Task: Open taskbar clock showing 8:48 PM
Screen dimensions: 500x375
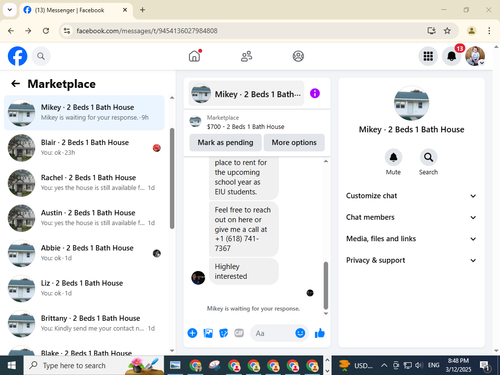Action: [458, 365]
